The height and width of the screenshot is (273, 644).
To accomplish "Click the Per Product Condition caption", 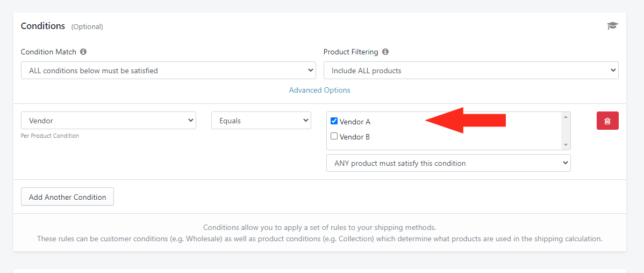I will 49,136.
